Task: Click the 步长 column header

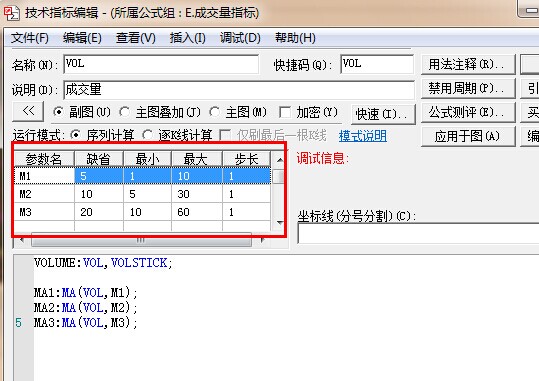Action: 246,159
